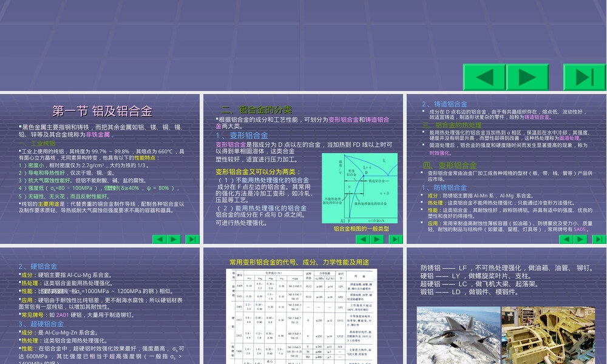This screenshot has height=364, width=607.
Task: Click heading 一、工业纯铝
Action: click(x=37, y=144)
